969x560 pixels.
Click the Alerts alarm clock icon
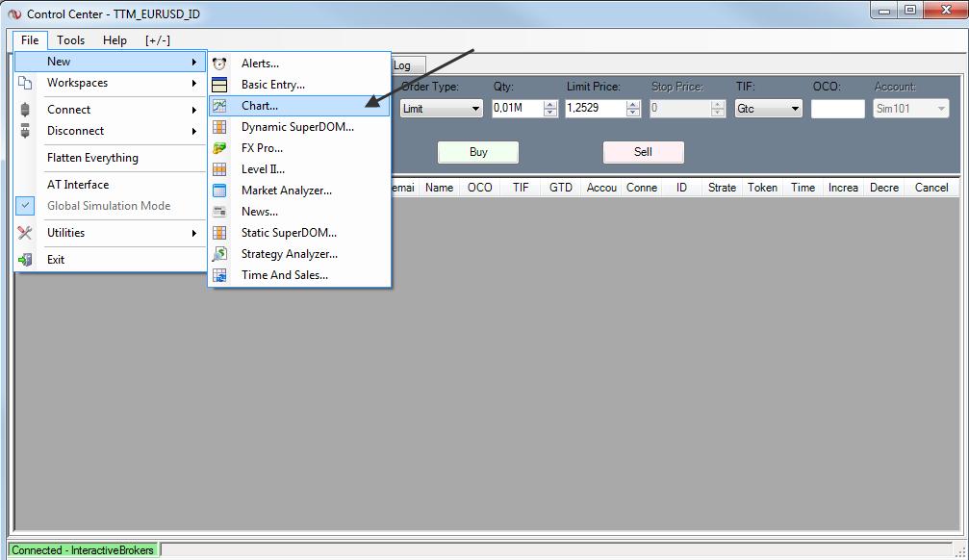point(219,64)
